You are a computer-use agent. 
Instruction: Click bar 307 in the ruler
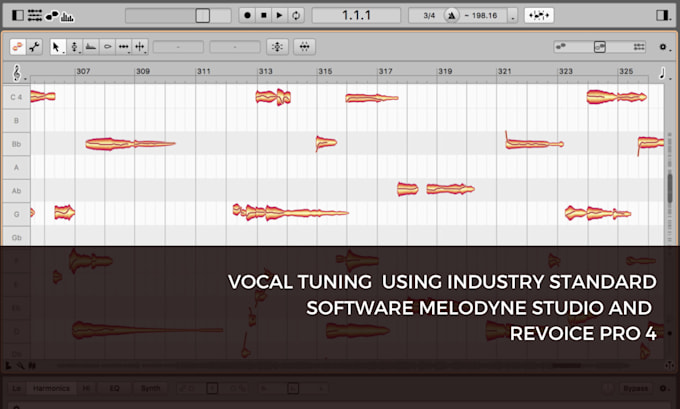pos(83,71)
